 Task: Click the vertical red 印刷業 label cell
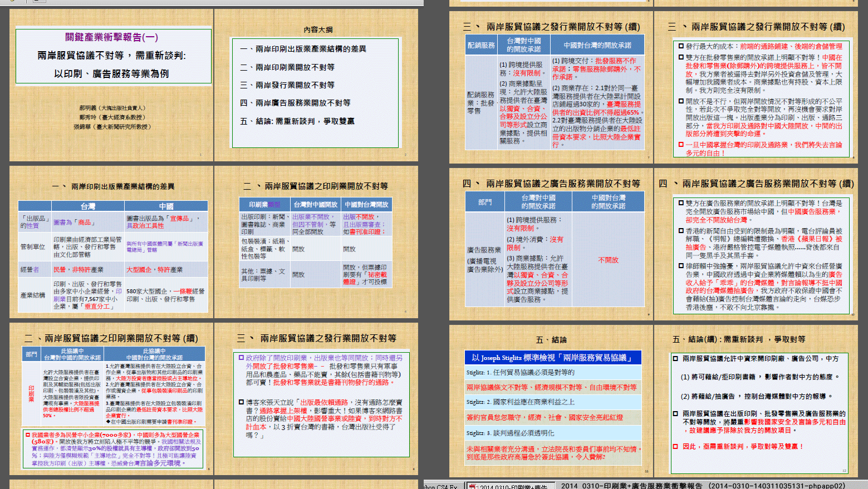tap(31, 393)
